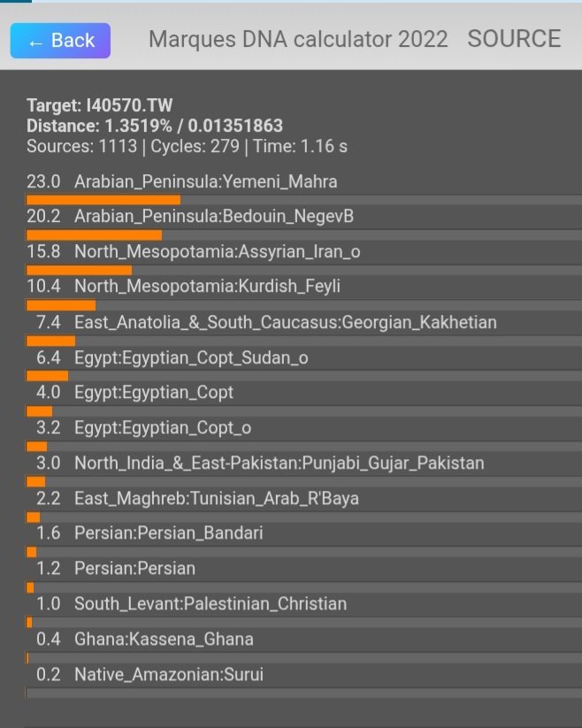Click the Sources, Cycles and Time line
Image resolution: width=582 pixels, height=728 pixels.
click(187, 146)
